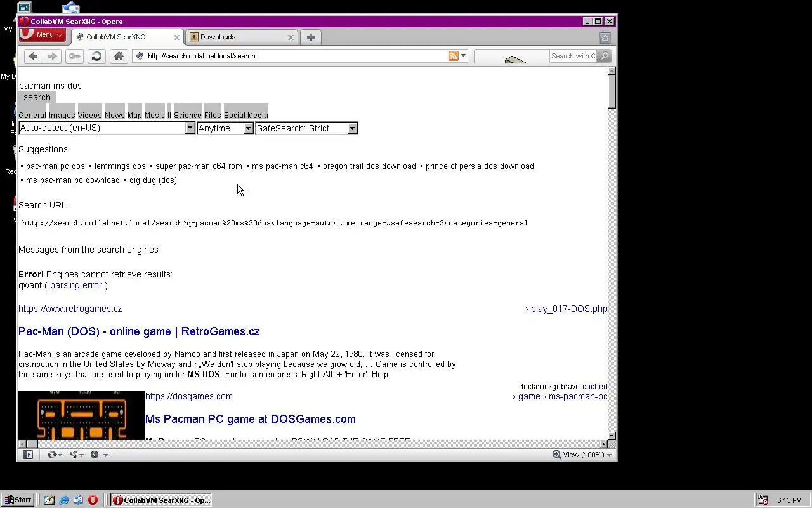Click suggestion 'oregon trail dos download'
The width and height of the screenshot is (812, 508).
(369, 166)
